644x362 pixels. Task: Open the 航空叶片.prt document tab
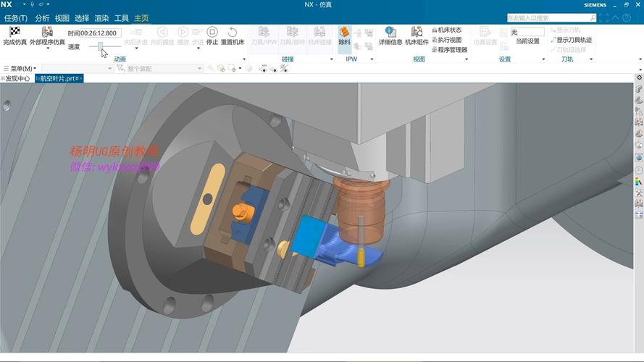pyautogui.click(x=59, y=78)
